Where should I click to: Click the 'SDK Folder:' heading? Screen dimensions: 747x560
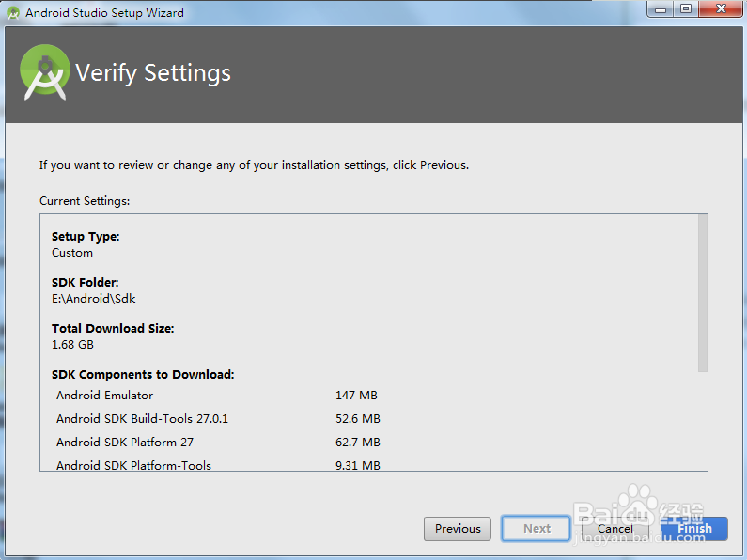[x=85, y=283]
